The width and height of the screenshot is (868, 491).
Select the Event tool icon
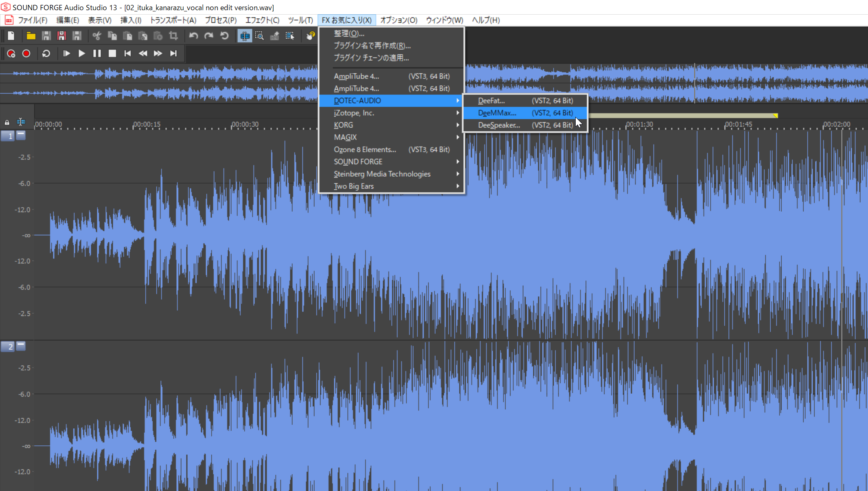pos(290,36)
